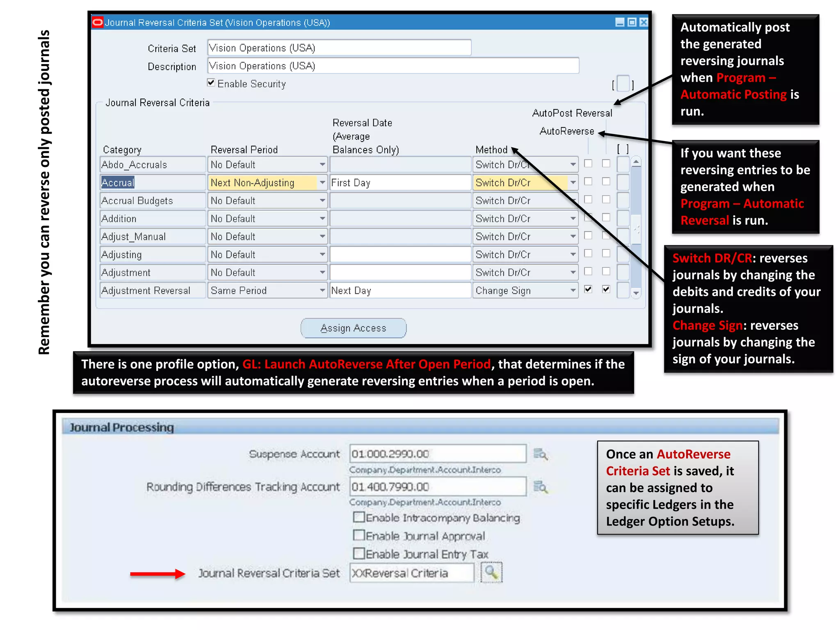This screenshot has height=630, width=840.
Task: Uncheck AutoReverse for the Adjustment Reversal row
Action: pyautogui.click(x=588, y=289)
